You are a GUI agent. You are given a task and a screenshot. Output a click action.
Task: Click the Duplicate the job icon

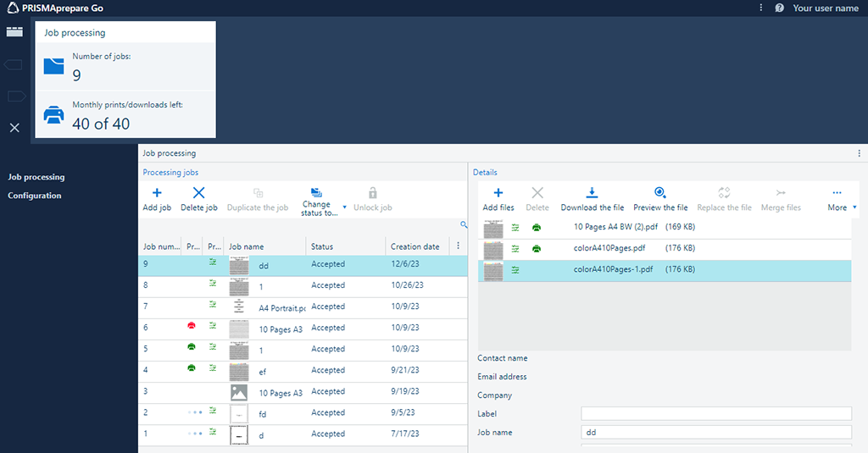(258, 192)
